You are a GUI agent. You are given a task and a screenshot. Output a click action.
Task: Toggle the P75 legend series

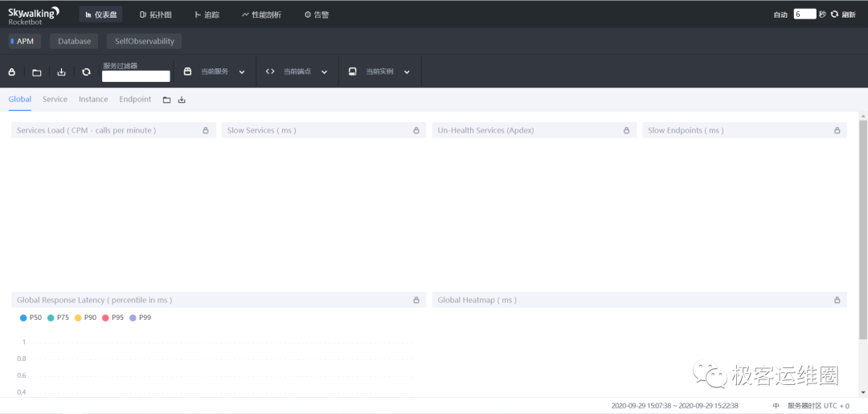[x=58, y=318]
